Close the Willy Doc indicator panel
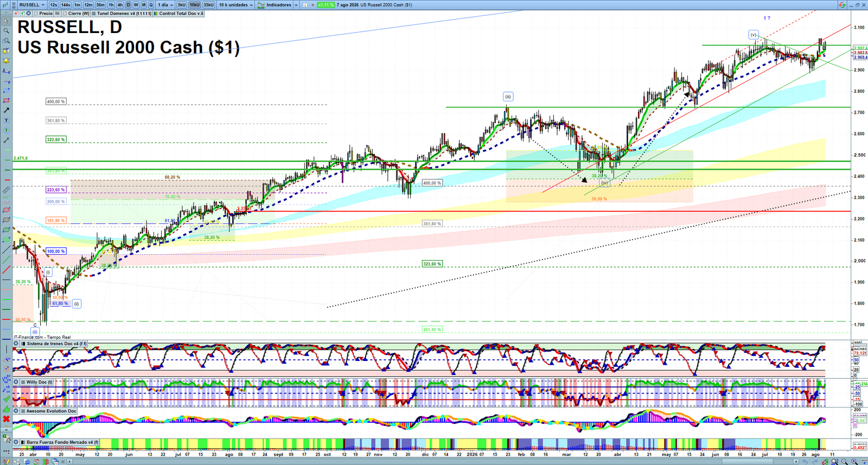This screenshot has width=868, height=465. 16,382
